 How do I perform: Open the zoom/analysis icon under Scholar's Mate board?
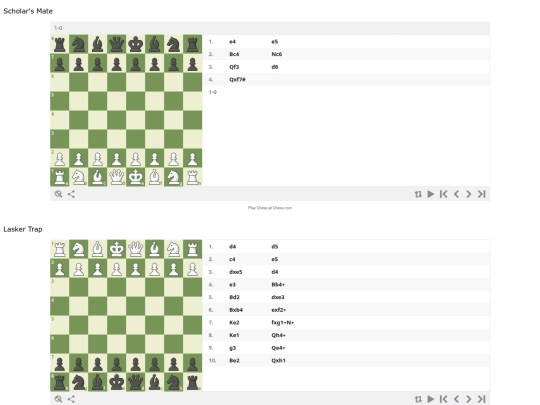(x=58, y=194)
